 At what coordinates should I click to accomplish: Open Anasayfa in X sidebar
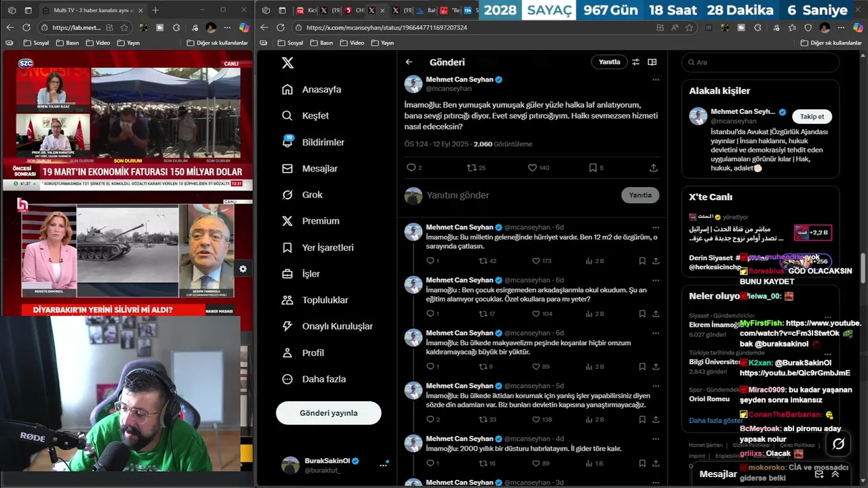tap(312, 89)
